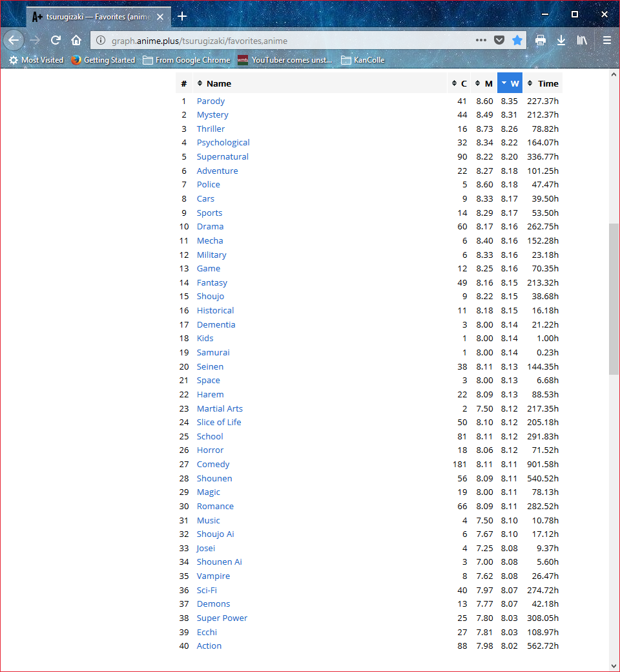Click the blue bookmark star icon
620x672 pixels.
(x=517, y=40)
